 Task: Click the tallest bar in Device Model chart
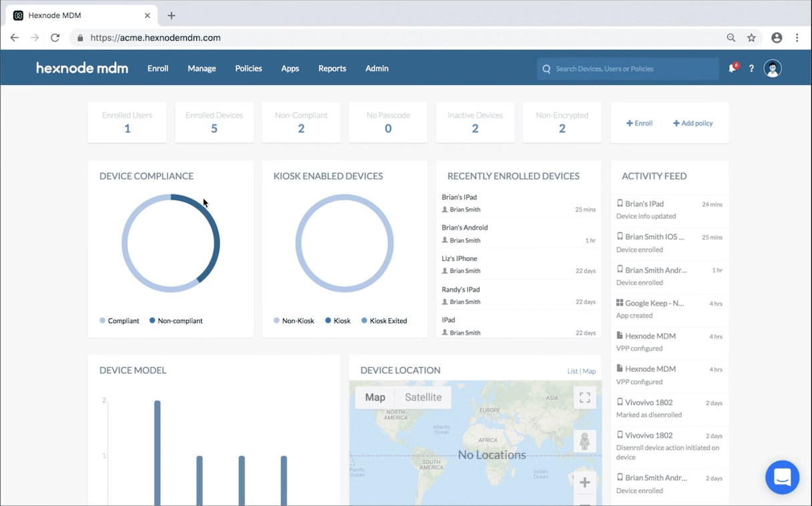coord(158,453)
